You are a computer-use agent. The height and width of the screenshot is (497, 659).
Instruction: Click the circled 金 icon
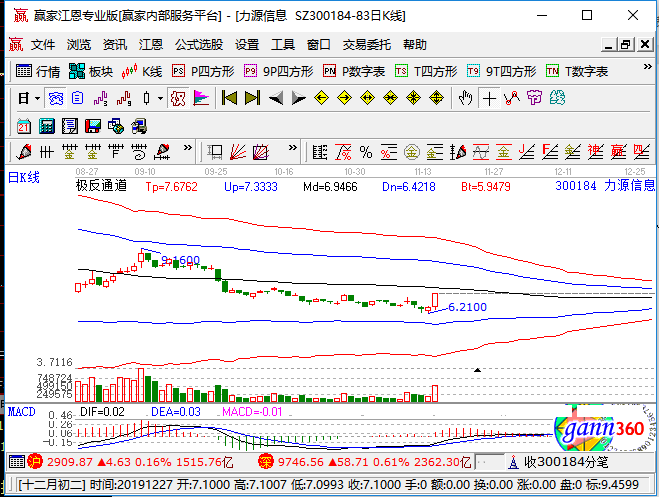coord(411,152)
